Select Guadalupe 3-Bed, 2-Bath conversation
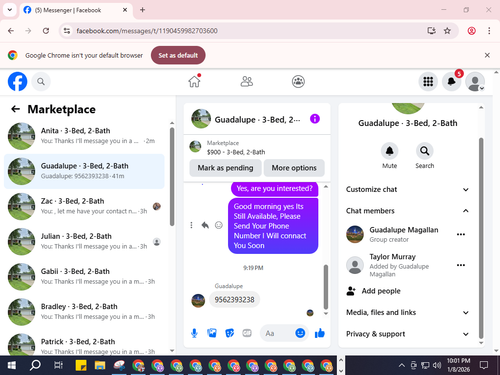The image size is (500, 375). 84,171
